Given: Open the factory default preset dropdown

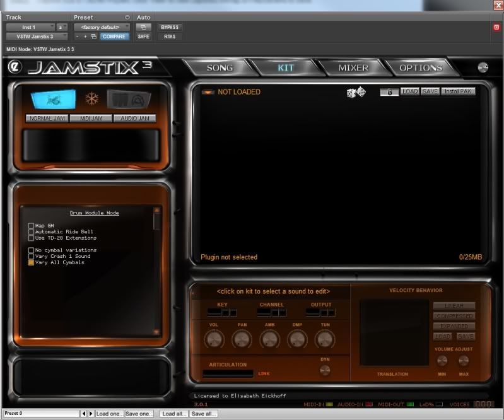Looking at the screenshot, I should point(102,27).
